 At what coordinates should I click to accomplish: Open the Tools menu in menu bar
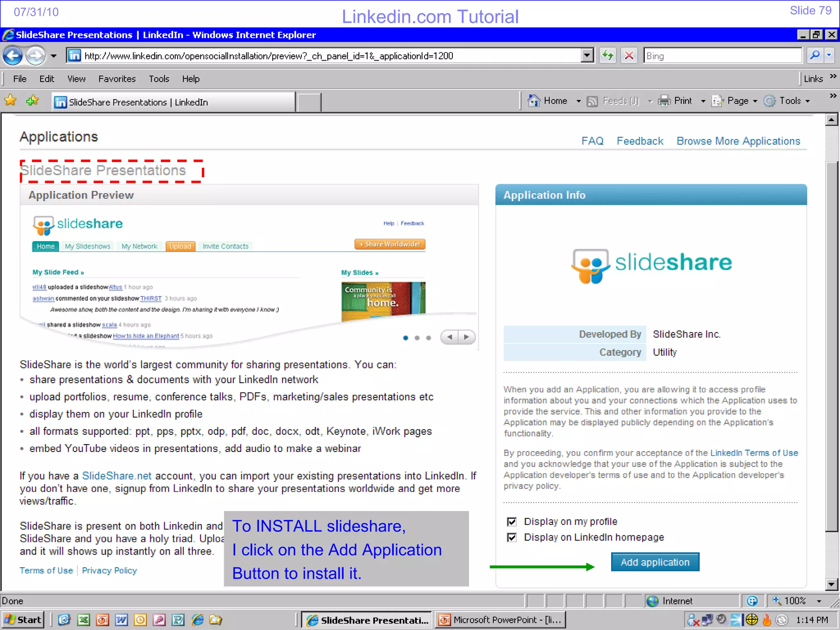point(159,79)
